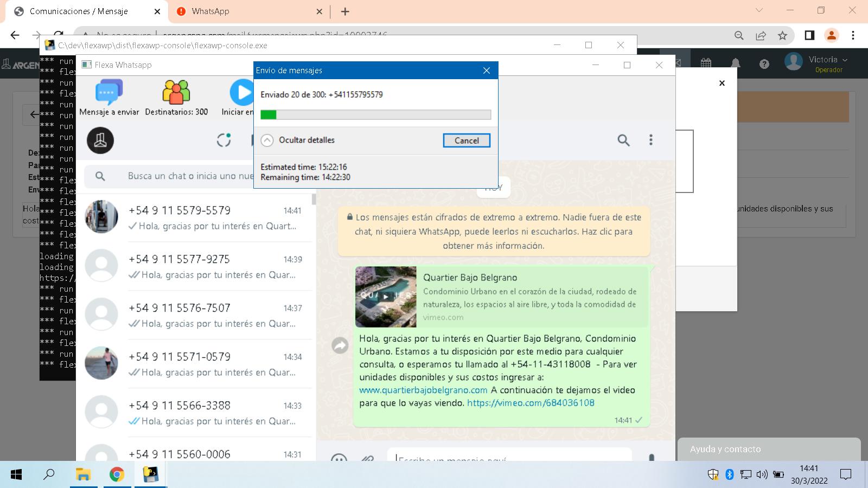This screenshot has height=488, width=868.
Task: Focus the Busca un chat search field
Action: tap(169, 176)
